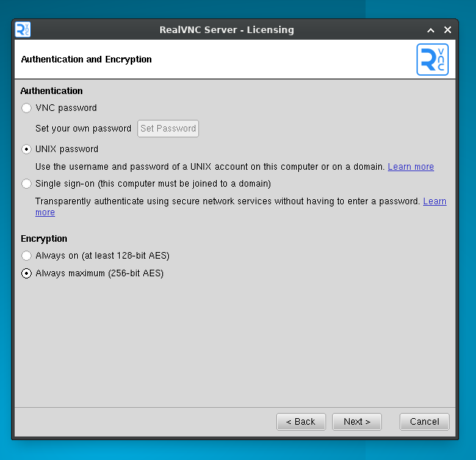Viewport: 476px width, 460px height.
Task: Click the Authentication and Encryption page heading
Action: point(86,60)
